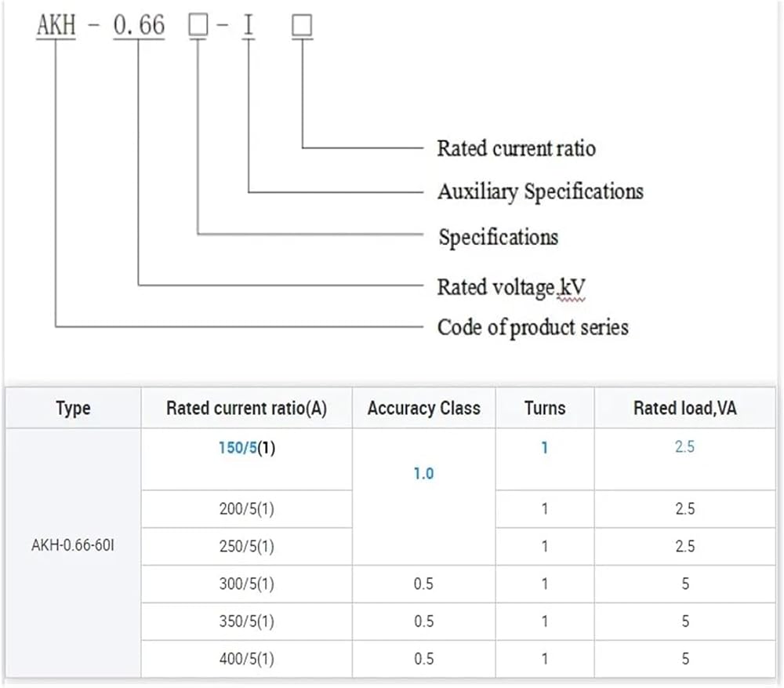
Task: Select the blue 1.0 accuracy class value
Action: click(423, 473)
